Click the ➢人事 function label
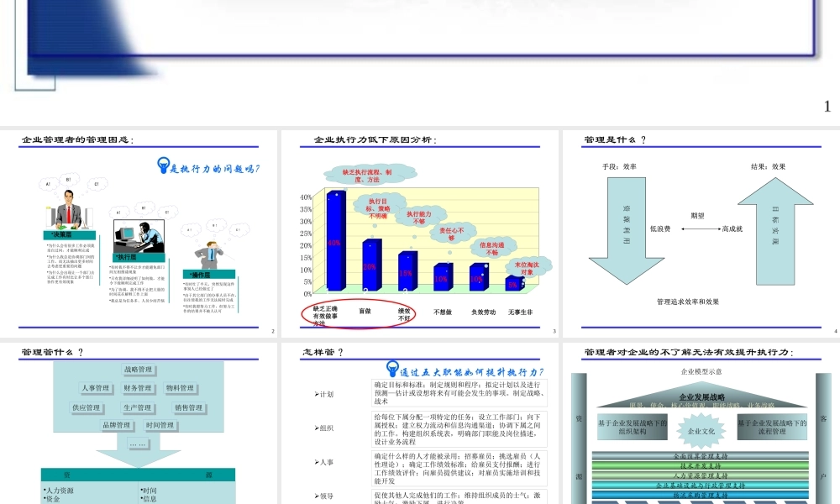Image resolution: width=840 pixels, height=504 pixels. click(323, 462)
